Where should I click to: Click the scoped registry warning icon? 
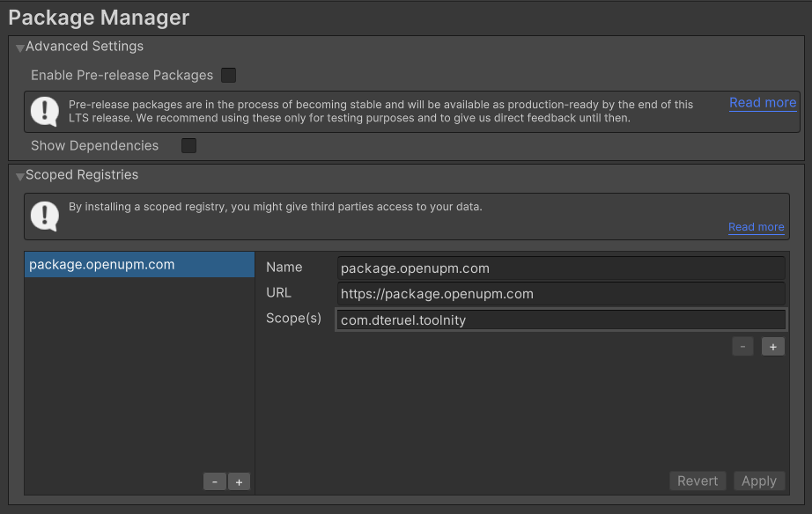click(45, 216)
